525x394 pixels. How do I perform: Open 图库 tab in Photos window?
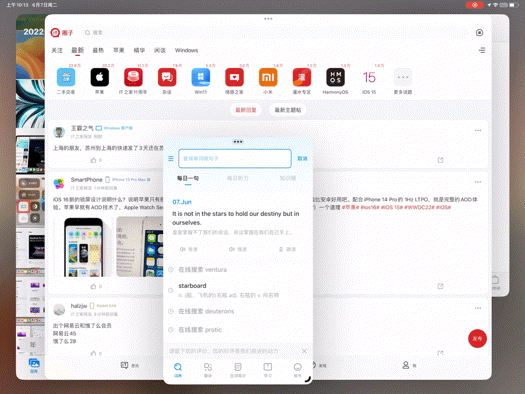34,366
